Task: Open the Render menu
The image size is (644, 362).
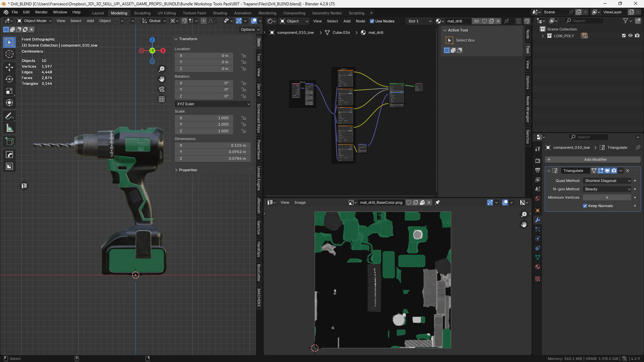Action: coord(41,12)
